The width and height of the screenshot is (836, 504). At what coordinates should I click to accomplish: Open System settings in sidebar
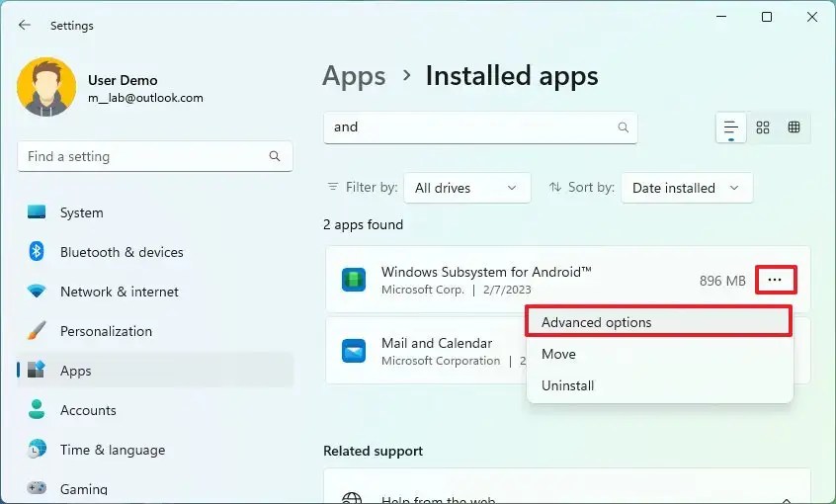pyautogui.click(x=155, y=212)
